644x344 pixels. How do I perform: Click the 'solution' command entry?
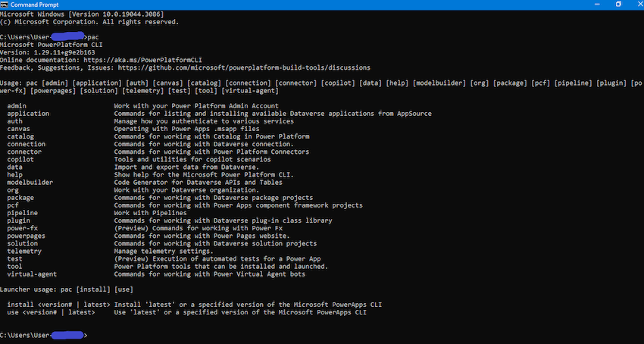22,243
